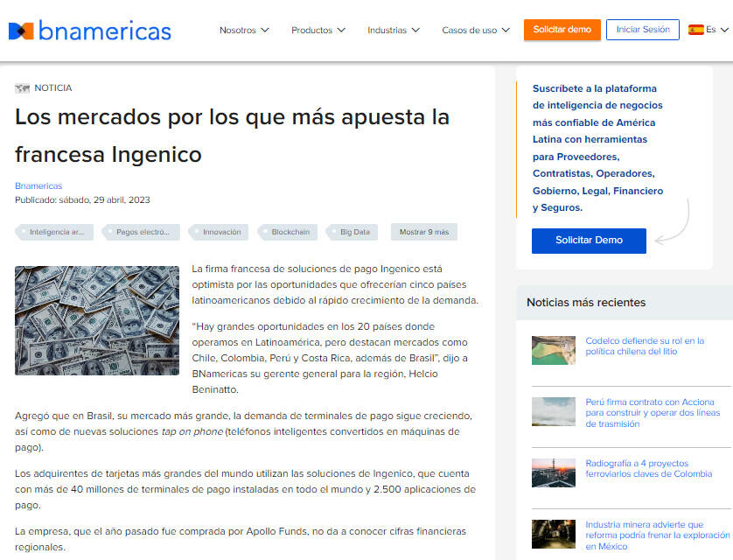Viewport: 733px width, 560px height.
Task: Click the Innovación tag
Action: (221, 232)
